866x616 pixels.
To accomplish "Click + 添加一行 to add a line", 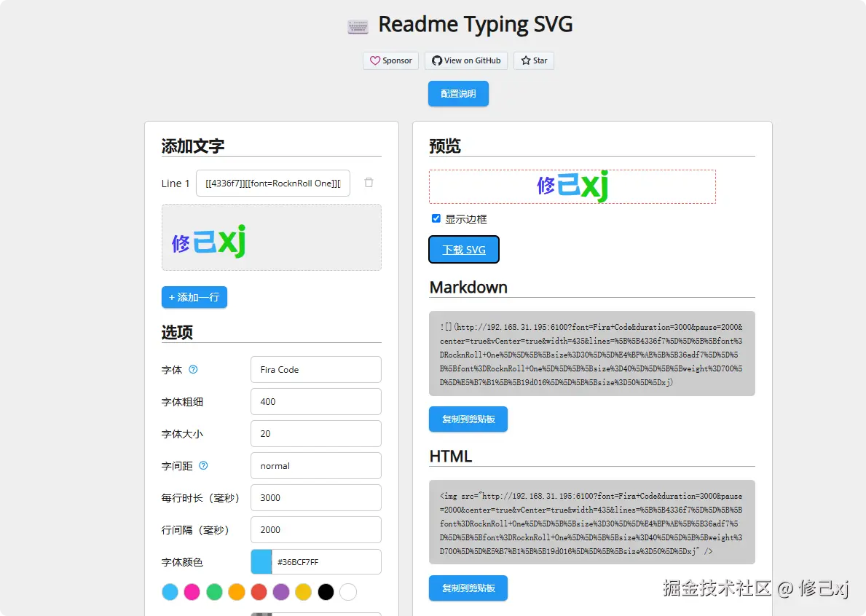I will (x=194, y=297).
